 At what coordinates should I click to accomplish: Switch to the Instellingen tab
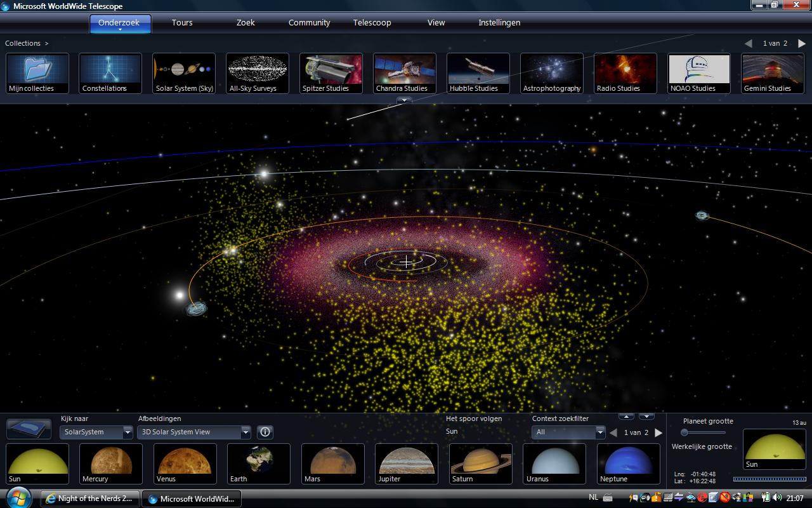(499, 22)
